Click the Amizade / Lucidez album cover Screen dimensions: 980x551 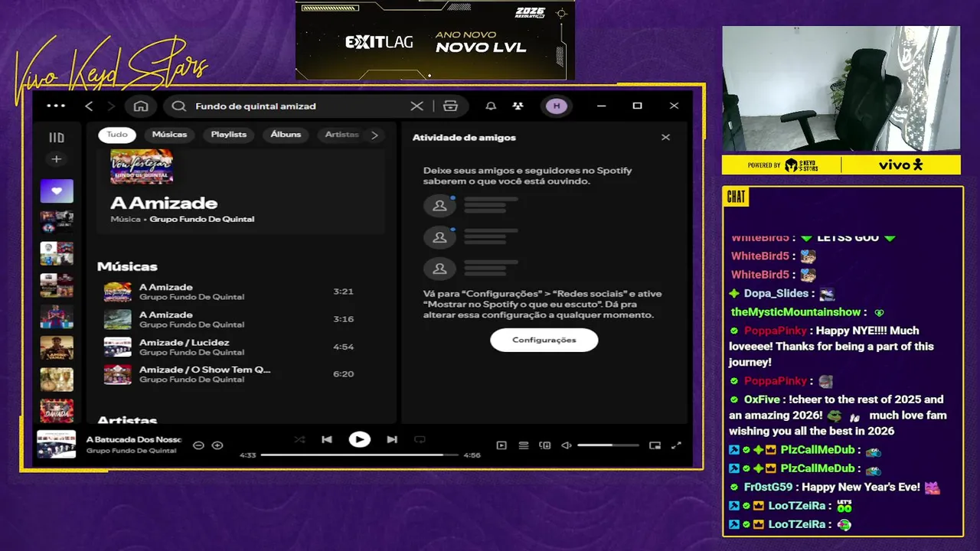pyautogui.click(x=118, y=347)
